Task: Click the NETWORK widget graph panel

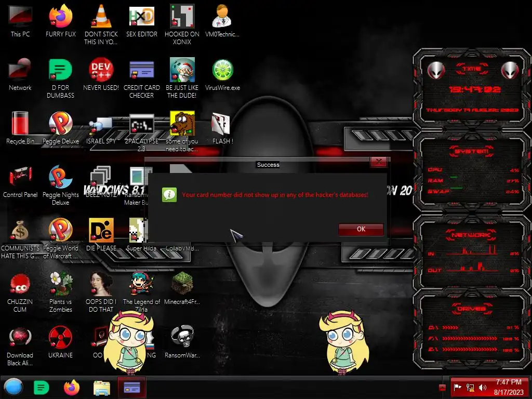Action: [472, 252]
